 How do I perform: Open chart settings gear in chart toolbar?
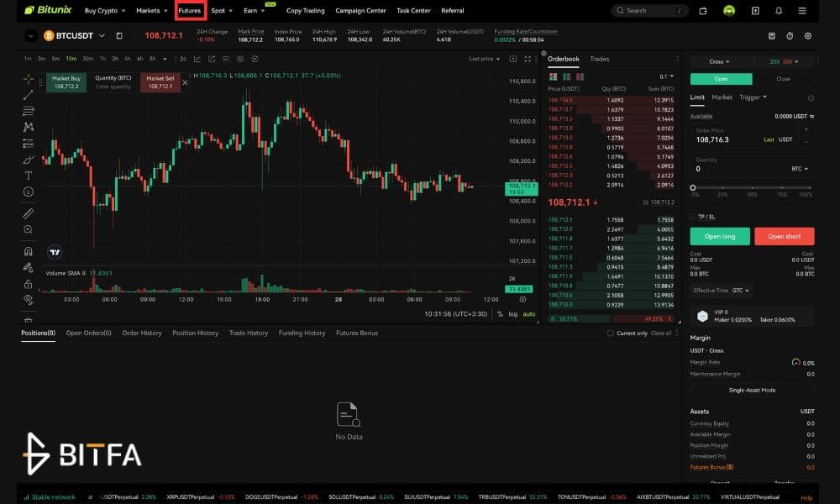(x=240, y=59)
